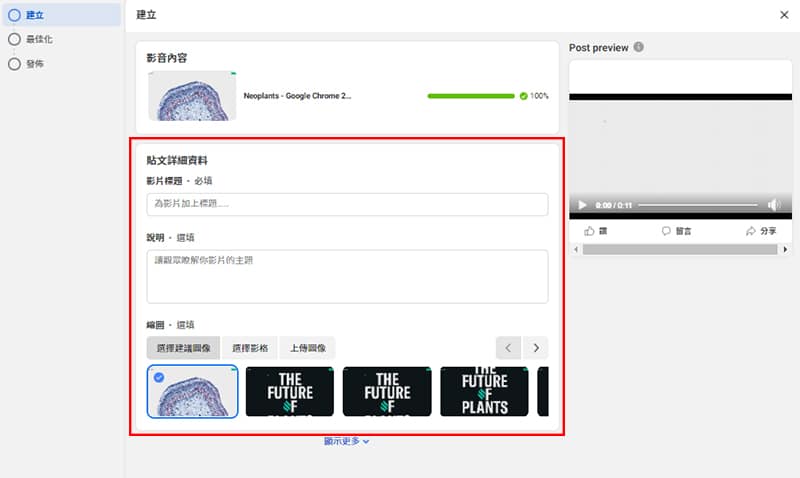Close the 建立 dialog with X
This screenshot has width=800, height=478.
pos(784,15)
